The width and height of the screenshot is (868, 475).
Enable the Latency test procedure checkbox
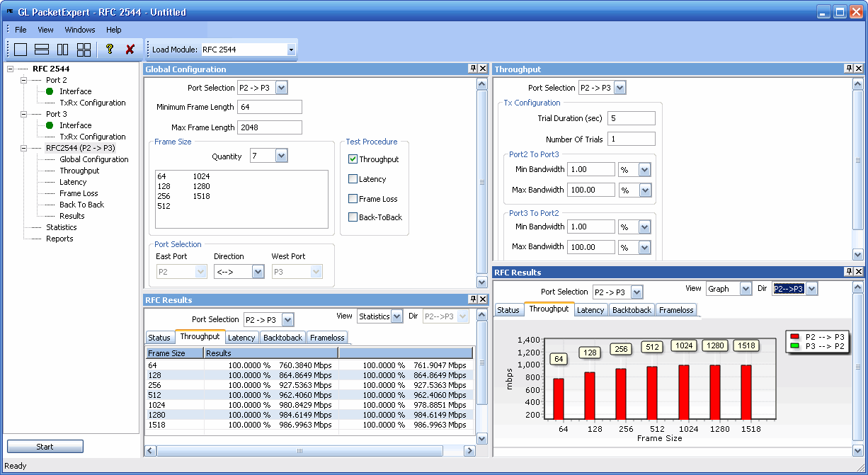(353, 179)
